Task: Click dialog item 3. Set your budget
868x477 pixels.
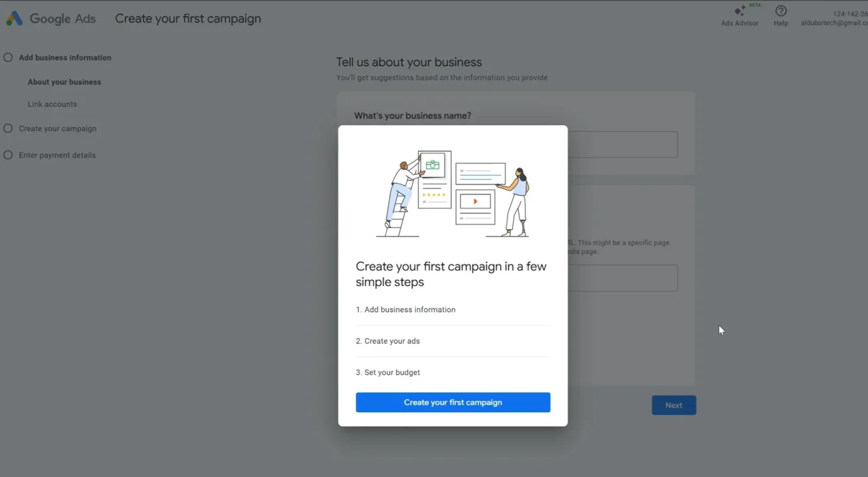Action: tap(388, 373)
